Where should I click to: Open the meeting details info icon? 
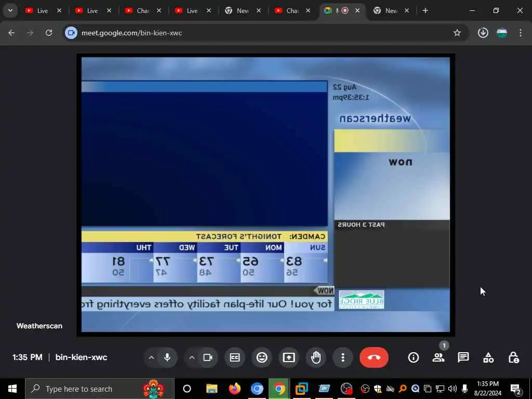pyautogui.click(x=413, y=357)
